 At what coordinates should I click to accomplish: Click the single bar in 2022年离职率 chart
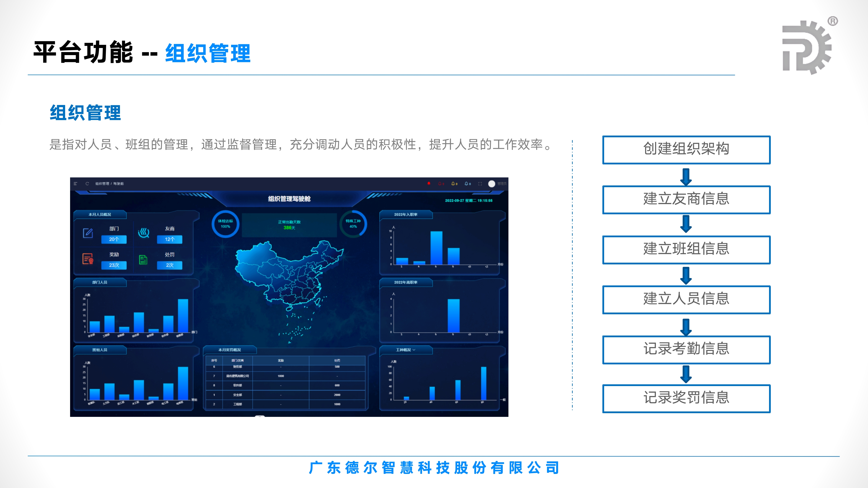(x=454, y=316)
